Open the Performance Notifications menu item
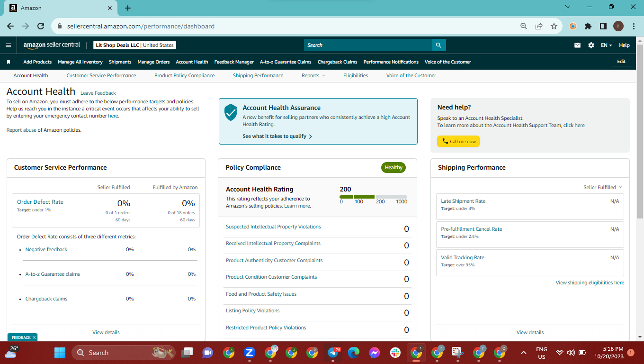This screenshot has height=364, width=644. point(391,62)
